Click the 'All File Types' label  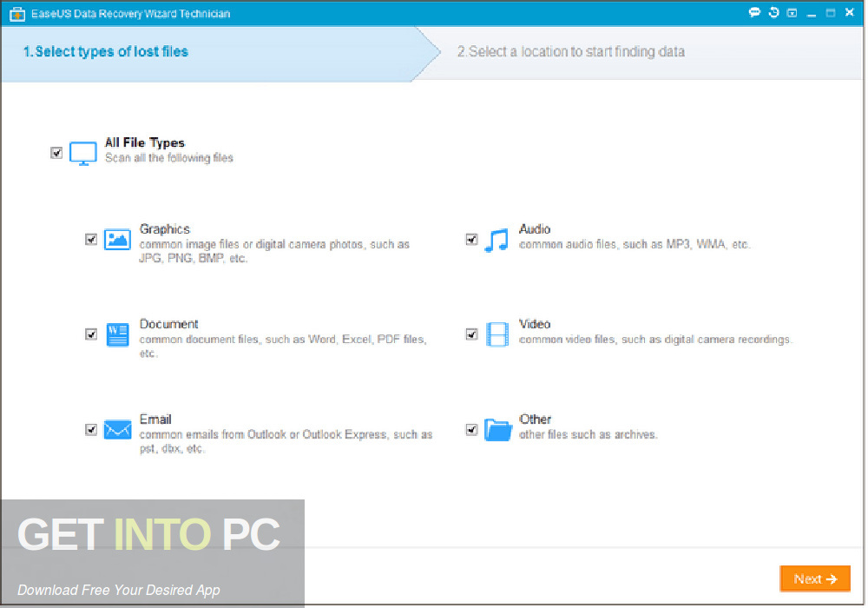point(145,142)
